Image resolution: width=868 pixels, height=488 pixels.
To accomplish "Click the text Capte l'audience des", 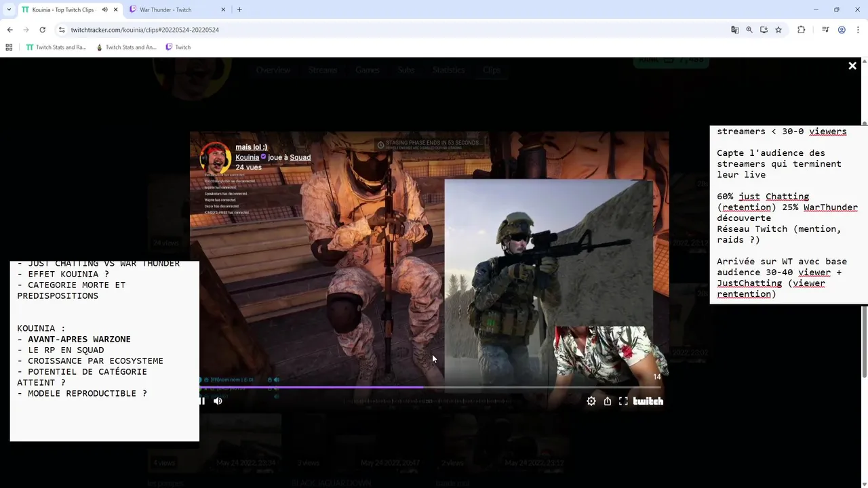I will 771,153.
